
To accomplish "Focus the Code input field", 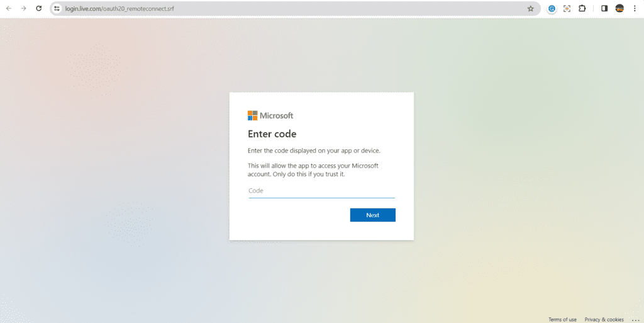I will (321, 191).
